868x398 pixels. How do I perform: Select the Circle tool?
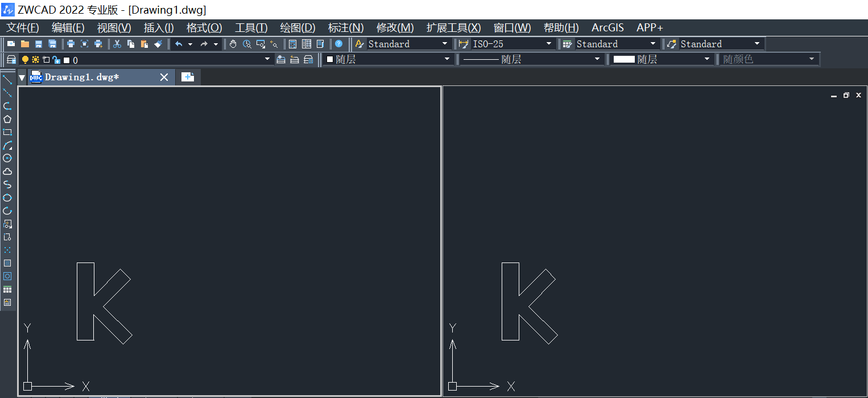(x=7, y=158)
